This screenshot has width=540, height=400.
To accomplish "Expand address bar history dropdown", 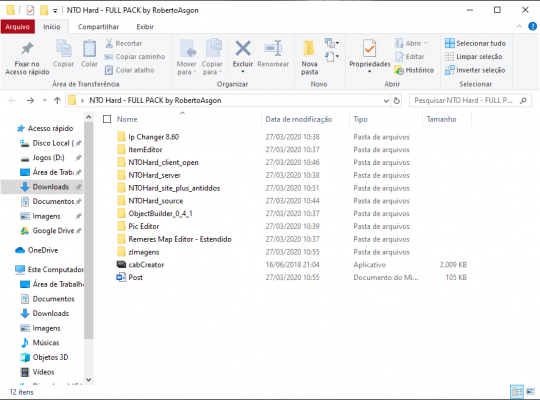I will click(x=386, y=101).
